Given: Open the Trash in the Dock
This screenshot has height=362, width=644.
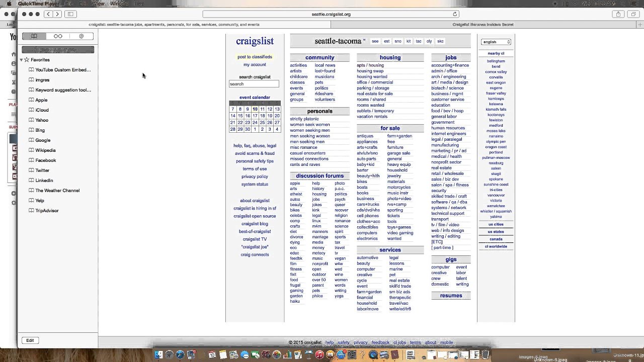Looking at the screenshot, I should [486, 355].
